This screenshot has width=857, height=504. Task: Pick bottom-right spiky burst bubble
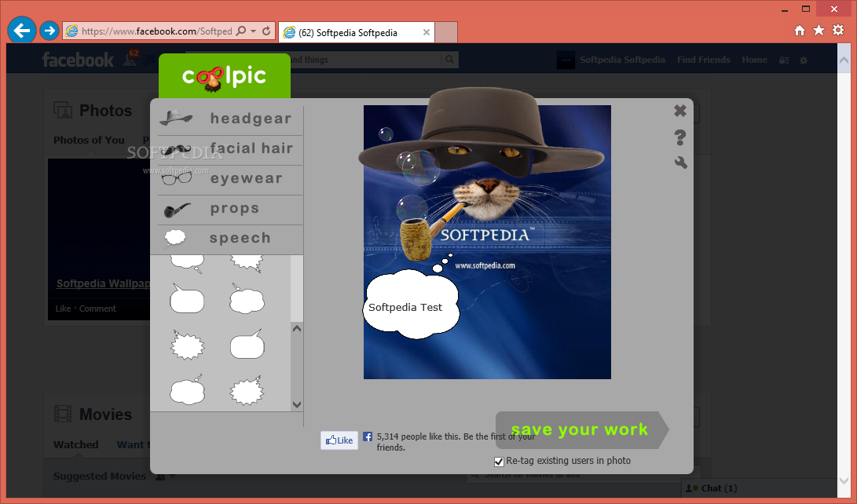(x=247, y=390)
